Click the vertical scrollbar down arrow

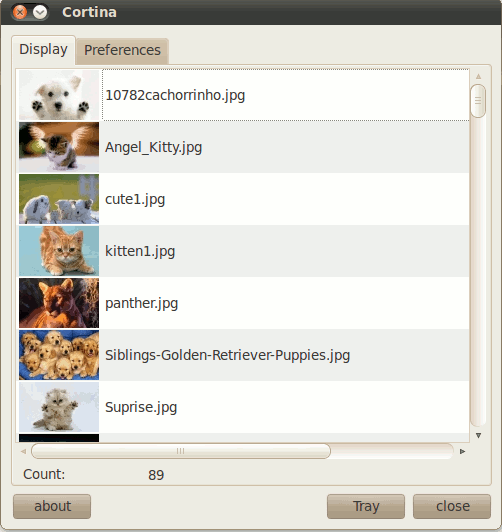click(x=479, y=435)
